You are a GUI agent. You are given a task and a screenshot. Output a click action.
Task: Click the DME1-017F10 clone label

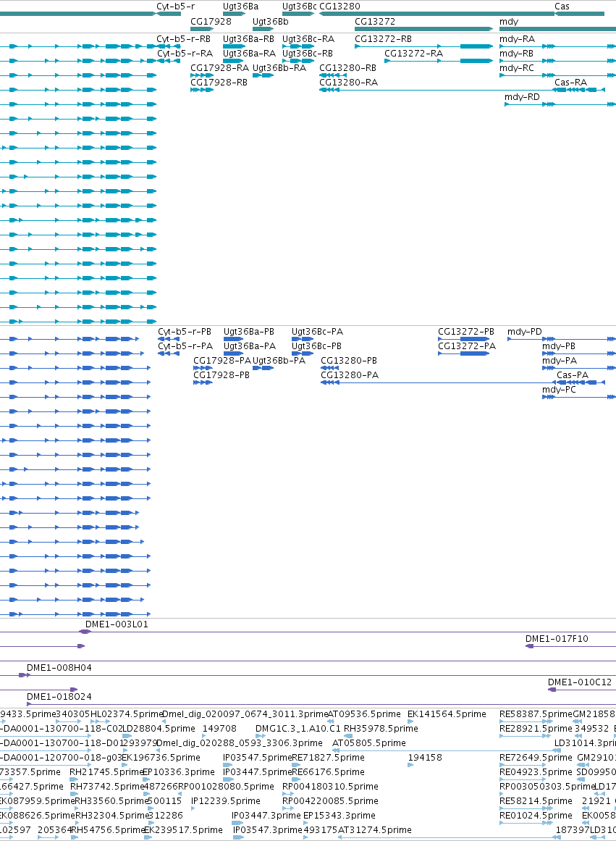pyautogui.click(x=557, y=640)
